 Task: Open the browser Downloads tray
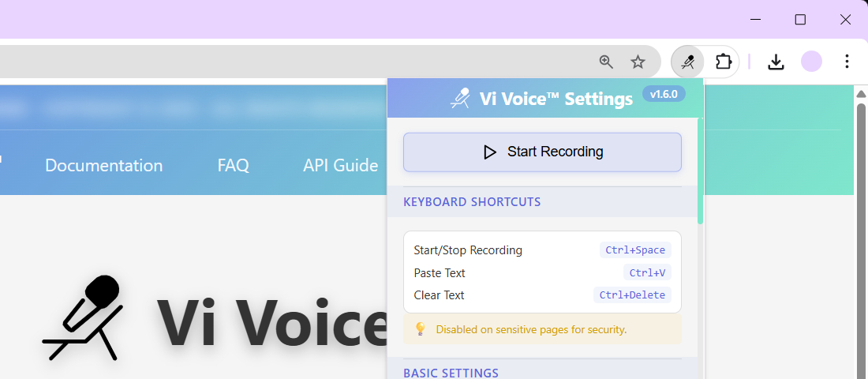(x=776, y=62)
